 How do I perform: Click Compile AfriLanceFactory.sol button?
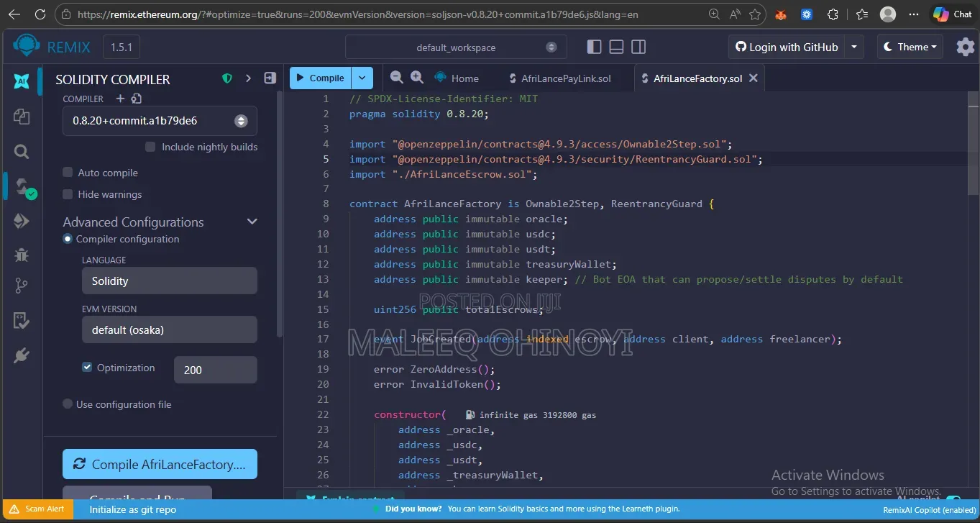pyautogui.click(x=160, y=464)
